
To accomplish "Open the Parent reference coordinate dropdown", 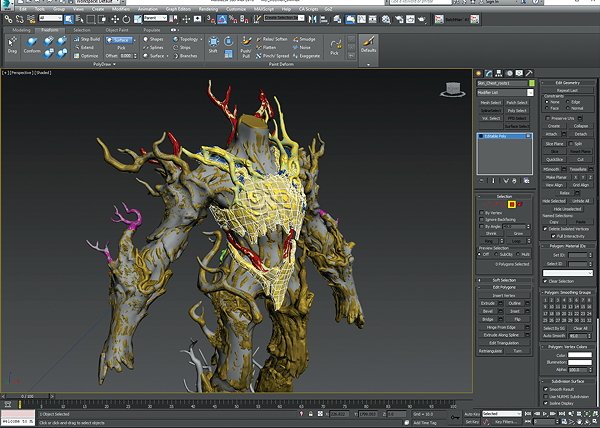I will 155,18.
